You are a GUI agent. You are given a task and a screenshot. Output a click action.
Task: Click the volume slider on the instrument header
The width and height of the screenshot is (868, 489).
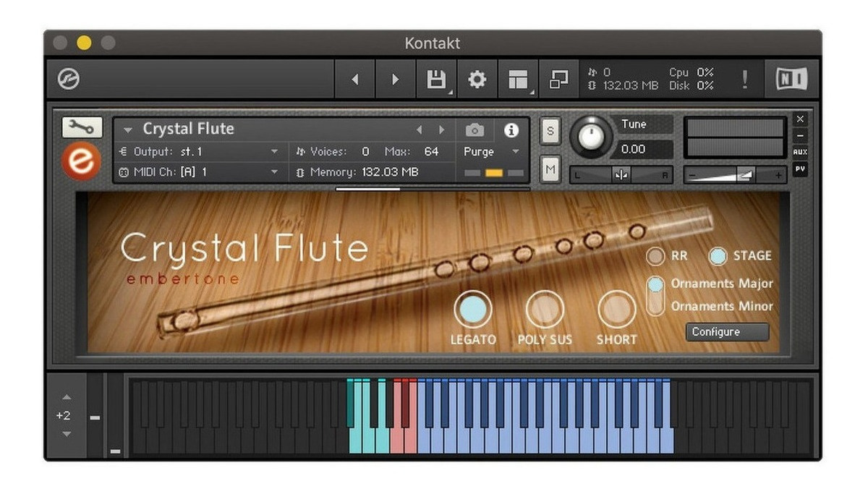[735, 175]
